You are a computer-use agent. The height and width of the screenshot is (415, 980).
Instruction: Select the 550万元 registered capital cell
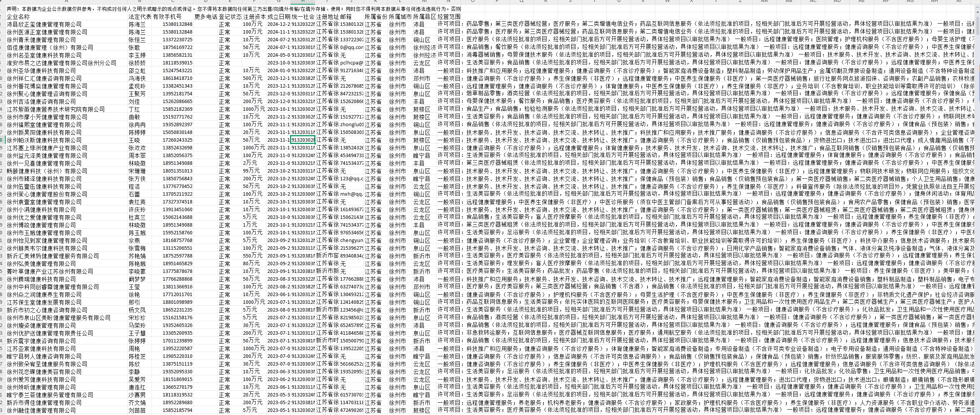click(x=253, y=256)
